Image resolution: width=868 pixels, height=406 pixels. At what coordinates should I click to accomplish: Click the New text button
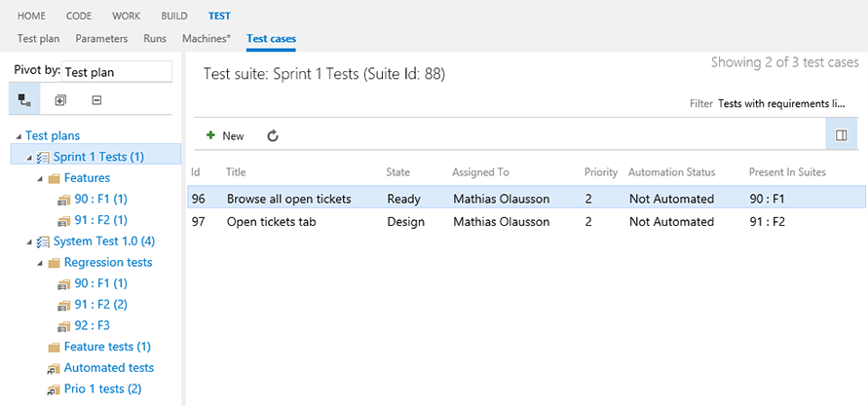pos(233,136)
